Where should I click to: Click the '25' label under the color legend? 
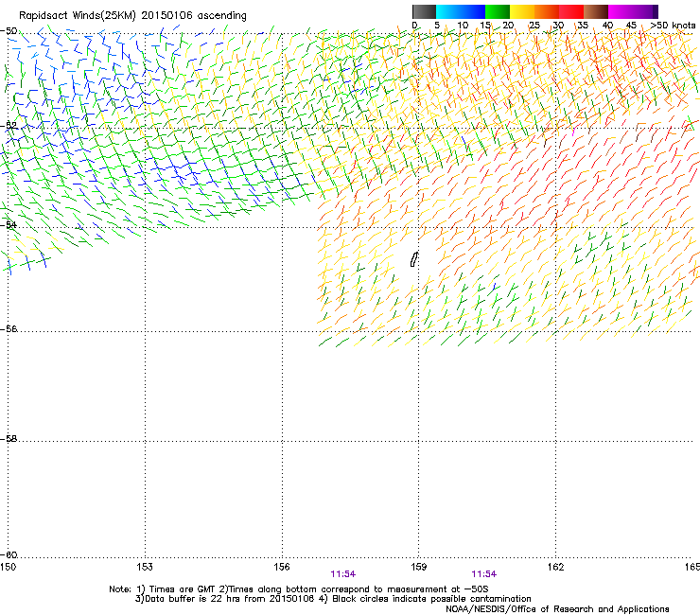534,26
